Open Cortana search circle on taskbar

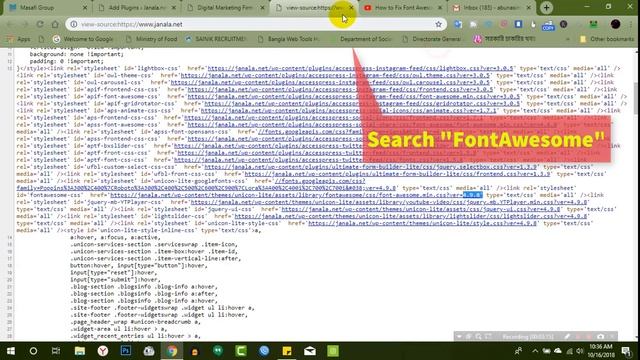(x=33, y=351)
